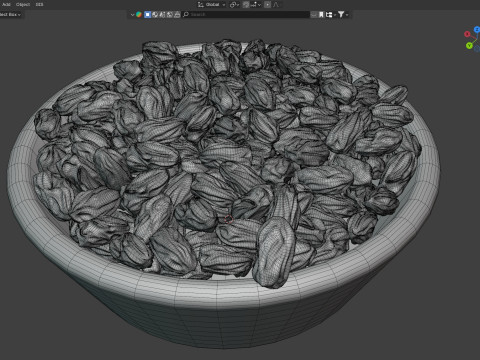The image size is (480, 360).
Task: Click the red X axis on gizmo
Action: click(x=467, y=34)
